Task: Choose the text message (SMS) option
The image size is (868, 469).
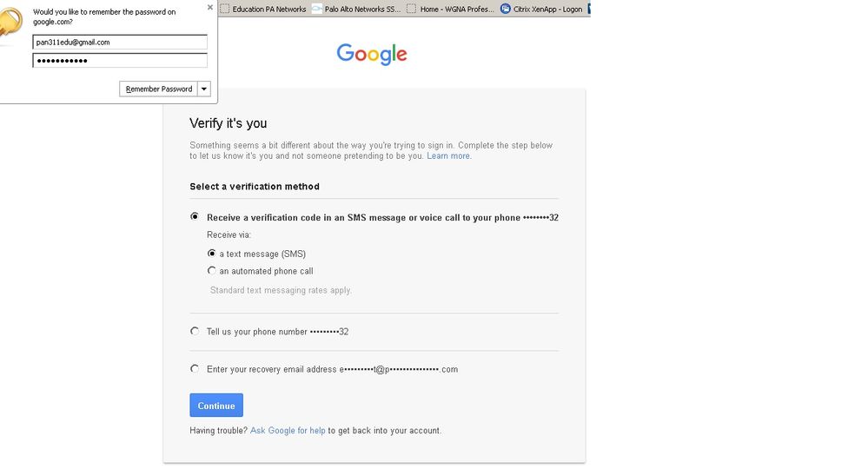Action: point(211,254)
